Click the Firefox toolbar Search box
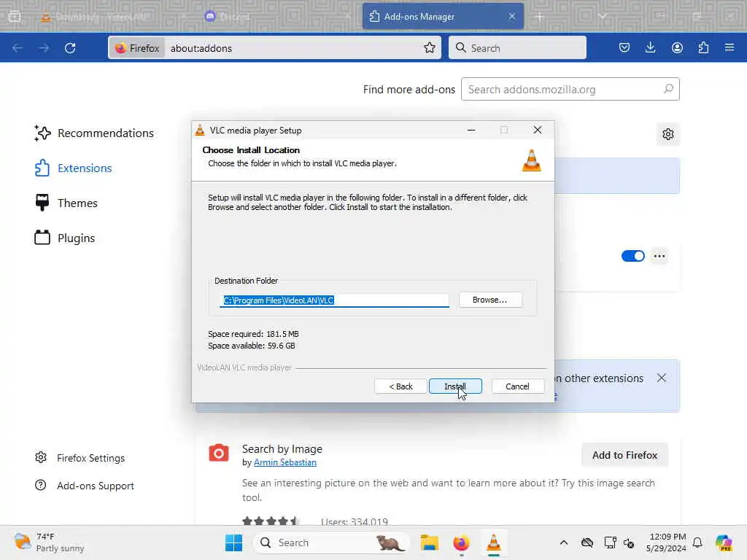The width and height of the screenshot is (747, 560). tap(517, 47)
